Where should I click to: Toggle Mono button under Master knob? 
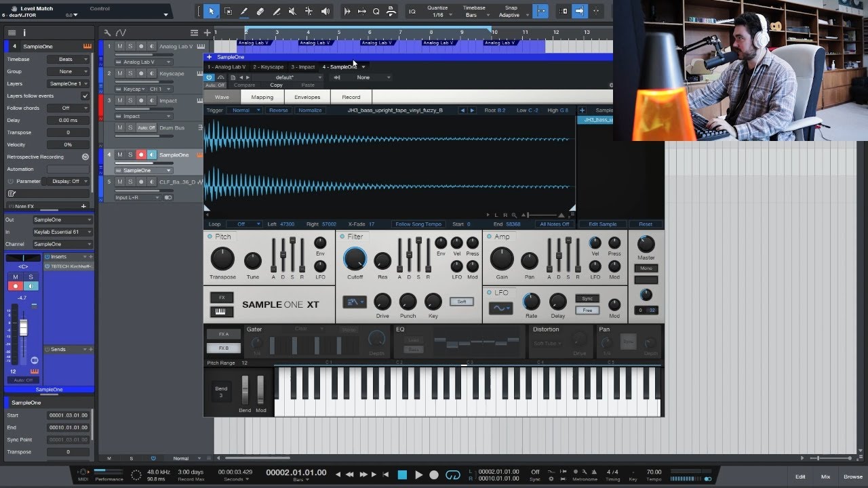tap(646, 268)
